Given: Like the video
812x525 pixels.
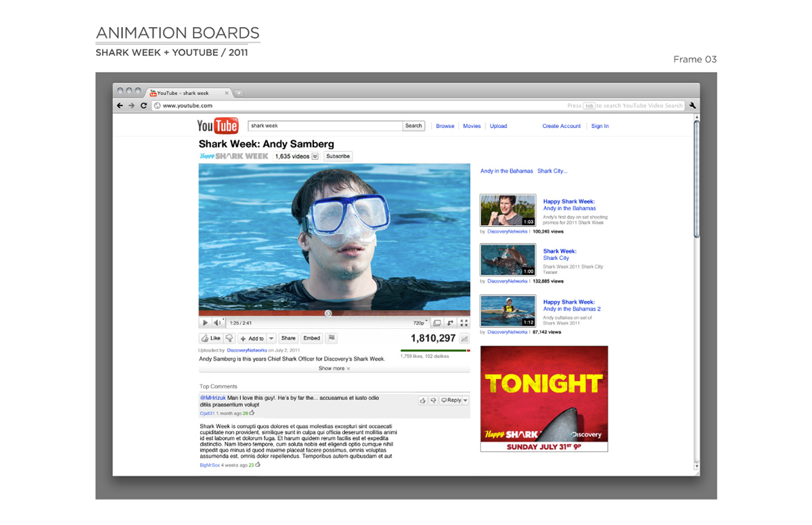Looking at the screenshot, I should point(210,338).
